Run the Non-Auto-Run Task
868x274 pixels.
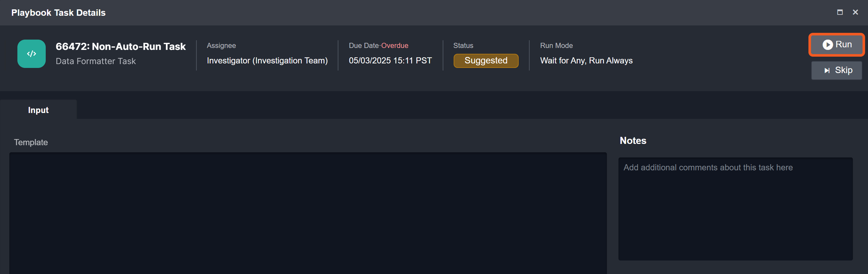pos(837,45)
